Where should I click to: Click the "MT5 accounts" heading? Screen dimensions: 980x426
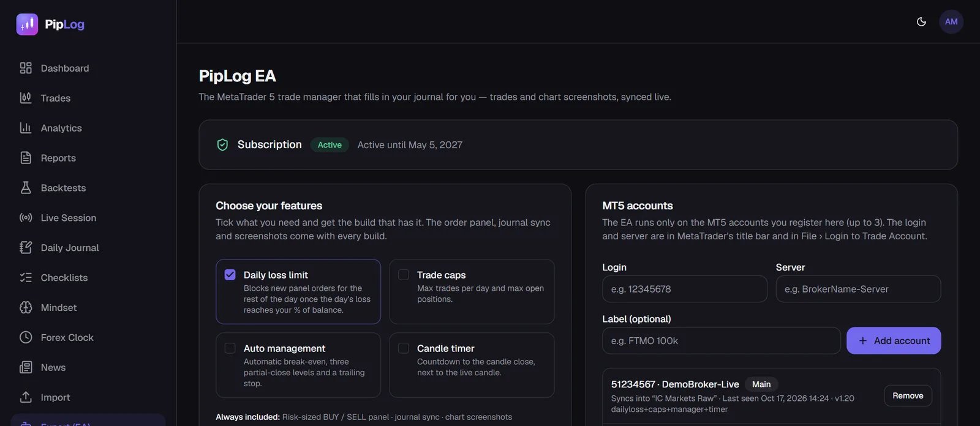point(637,206)
